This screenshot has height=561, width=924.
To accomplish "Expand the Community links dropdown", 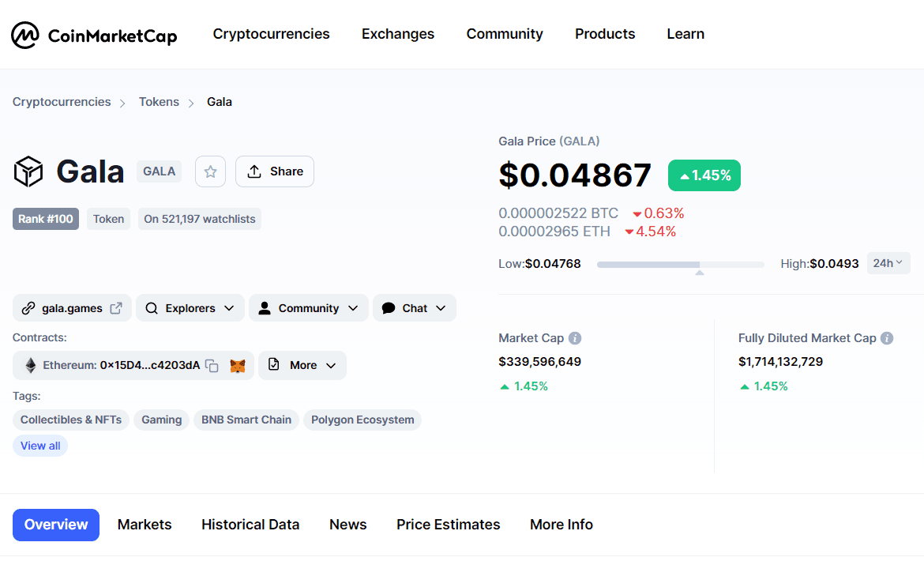I will pyautogui.click(x=309, y=308).
